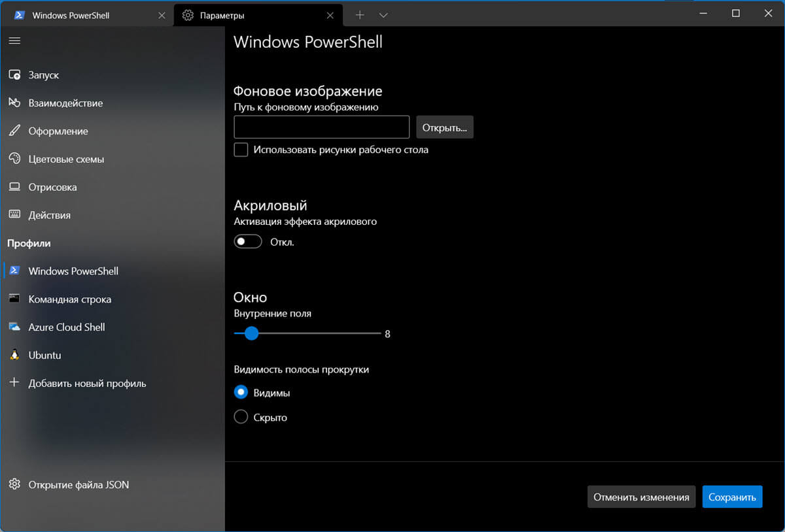Click the Командная строка profile icon
This screenshot has height=532, width=785.
(x=14, y=299)
